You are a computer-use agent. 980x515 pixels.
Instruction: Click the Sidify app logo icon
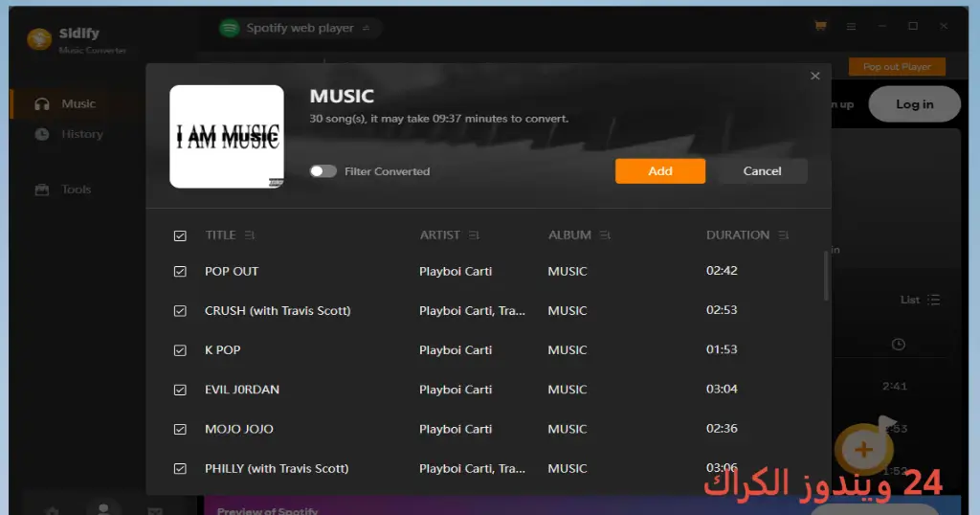click(x=38, y=39)
